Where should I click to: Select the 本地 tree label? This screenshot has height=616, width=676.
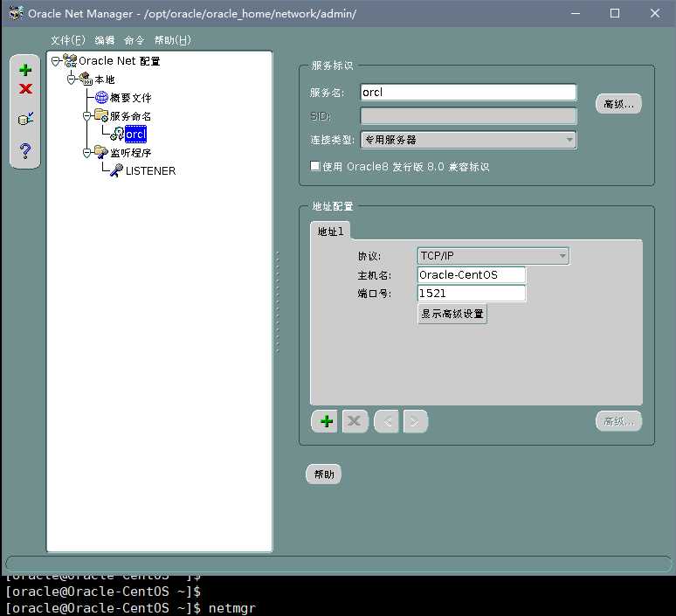click(105, 80)
